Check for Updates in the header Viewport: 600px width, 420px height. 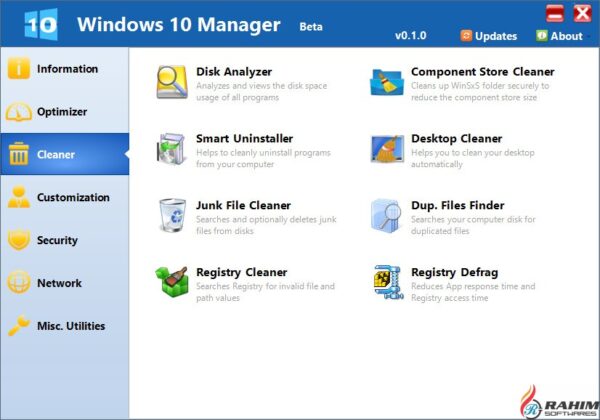tap(489, 36)
